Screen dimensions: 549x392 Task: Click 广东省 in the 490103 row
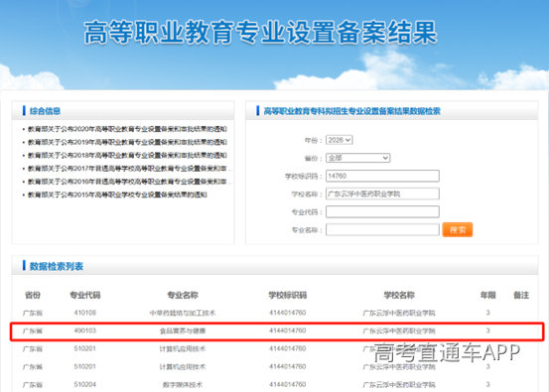(33, 331)
